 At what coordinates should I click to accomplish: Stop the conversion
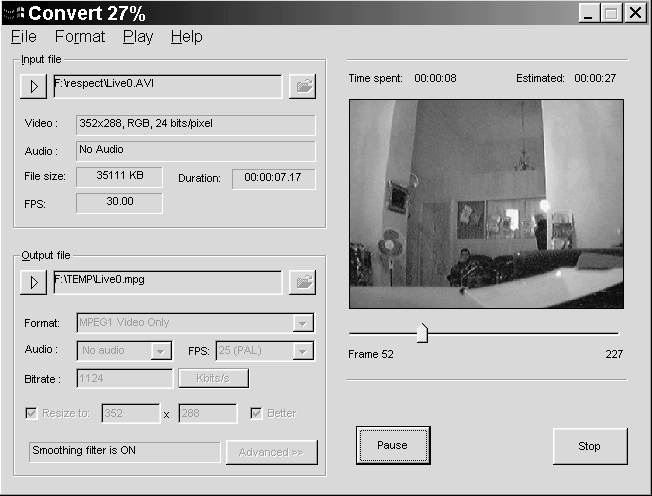590,446
